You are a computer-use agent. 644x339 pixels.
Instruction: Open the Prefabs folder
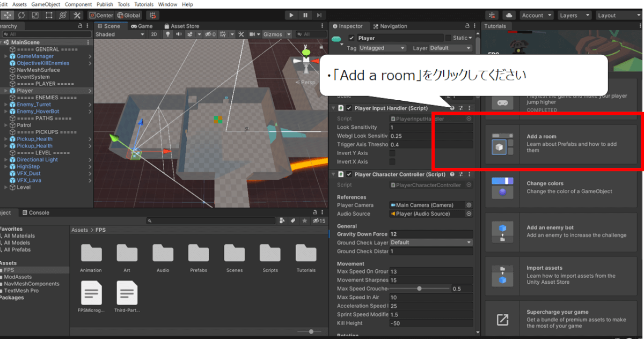[x=199, y=258]
